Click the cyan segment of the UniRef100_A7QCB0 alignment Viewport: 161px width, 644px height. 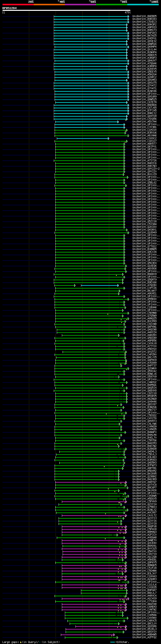(x=100, y=285)
